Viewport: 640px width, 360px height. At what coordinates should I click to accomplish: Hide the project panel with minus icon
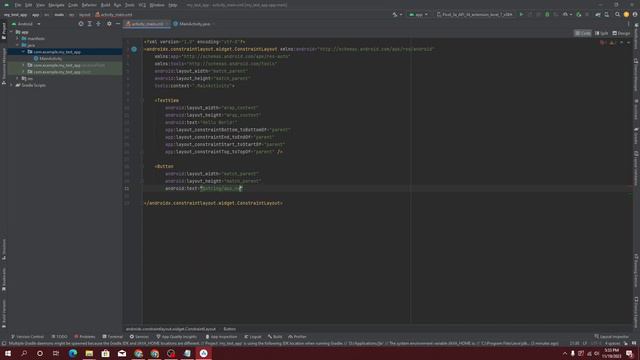[118, 24]
